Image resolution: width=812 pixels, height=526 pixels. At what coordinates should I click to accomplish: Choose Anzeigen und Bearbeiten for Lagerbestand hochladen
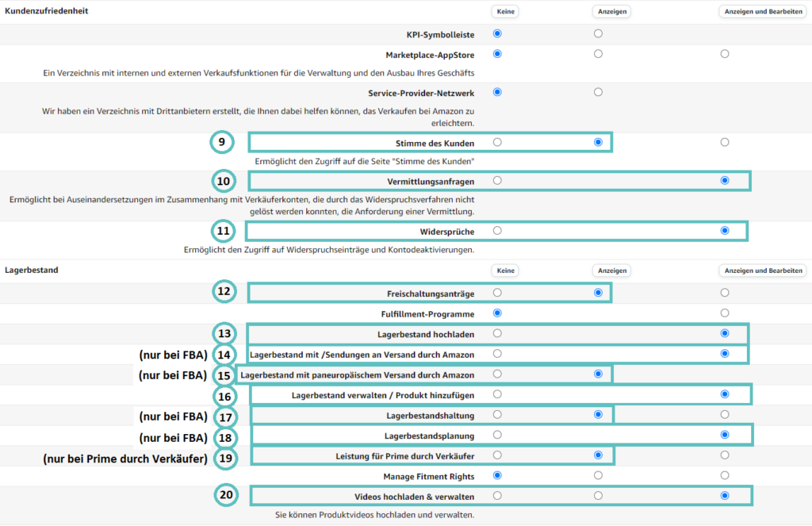(725, 333)
